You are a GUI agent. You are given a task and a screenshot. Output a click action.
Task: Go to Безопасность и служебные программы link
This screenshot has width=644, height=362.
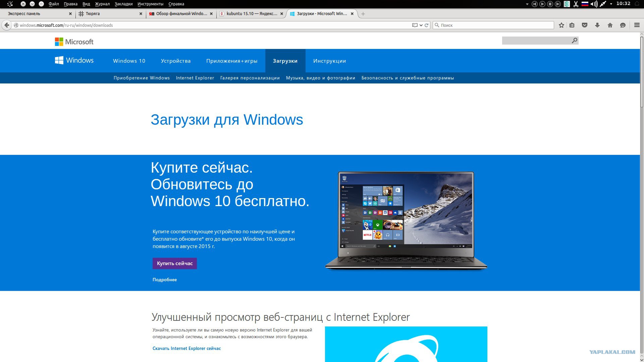[408, 78]
